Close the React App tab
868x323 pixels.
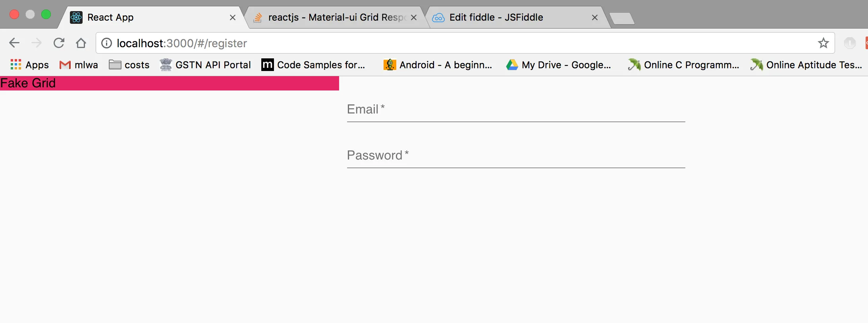click(x=233, y=17)
